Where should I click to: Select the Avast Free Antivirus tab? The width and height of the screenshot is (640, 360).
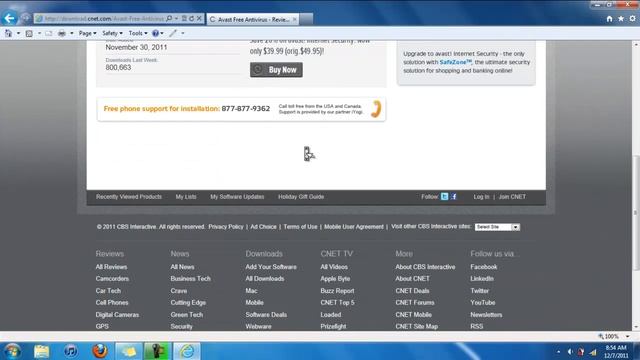[253, 19]
